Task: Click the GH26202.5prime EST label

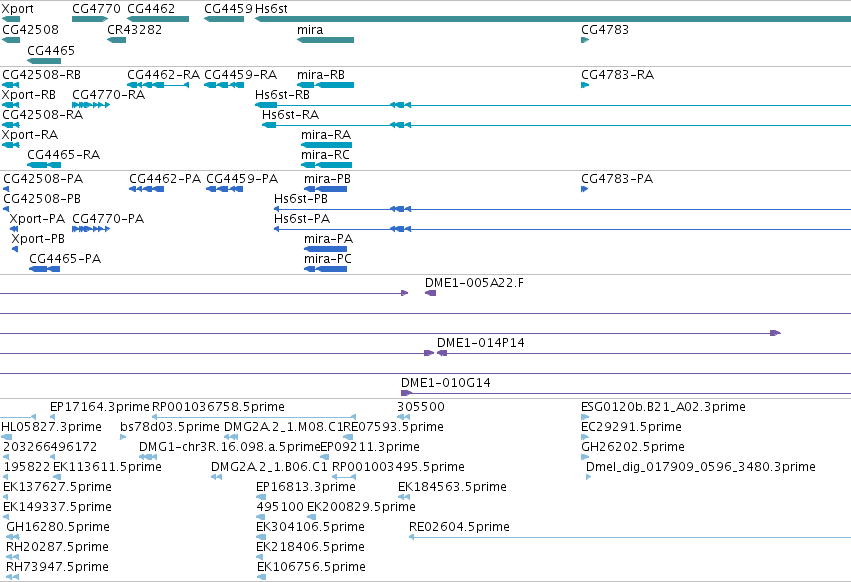Action: (633, 447)
